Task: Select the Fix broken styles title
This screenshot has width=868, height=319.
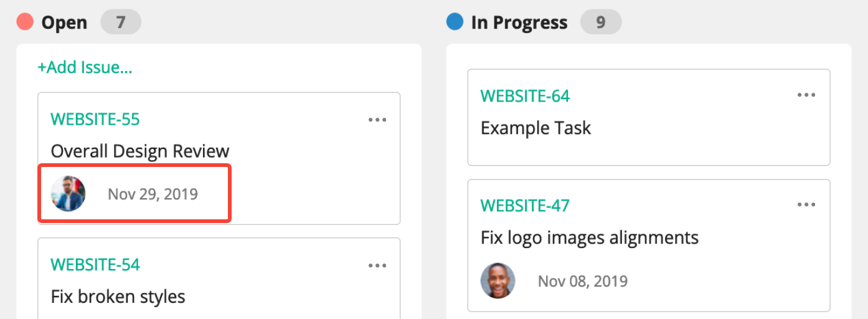Action: point(118,296)
